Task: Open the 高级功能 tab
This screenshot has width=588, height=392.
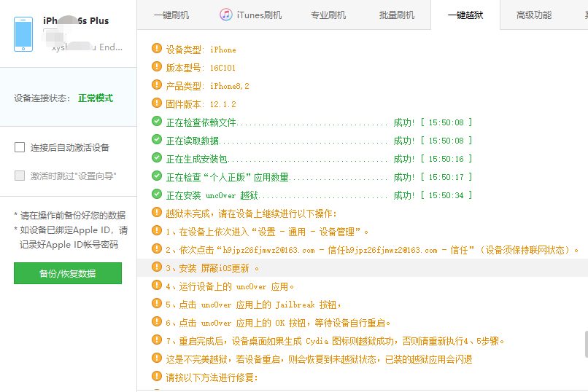Action: click(x=534, y=15)
